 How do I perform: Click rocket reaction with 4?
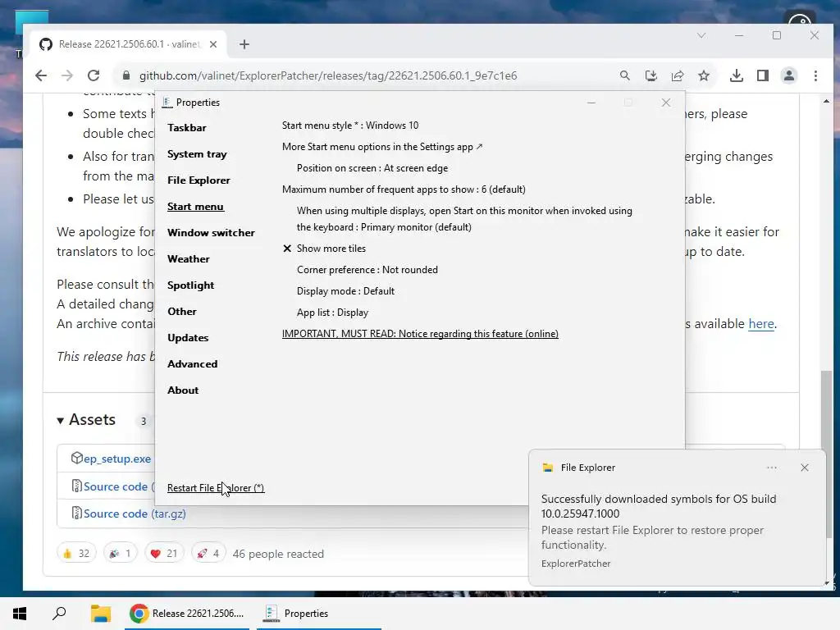(x=208, y=554)
